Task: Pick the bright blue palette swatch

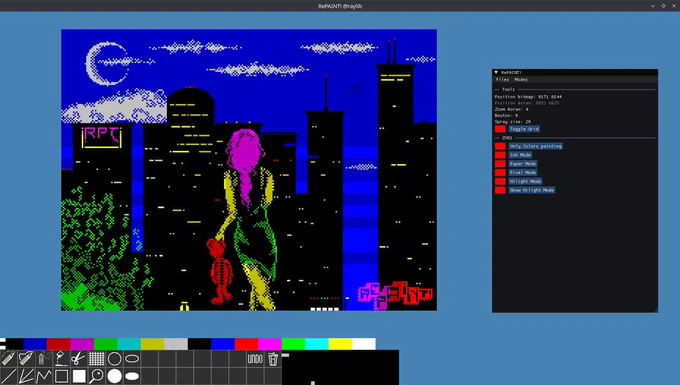Action: coord(222,344)
